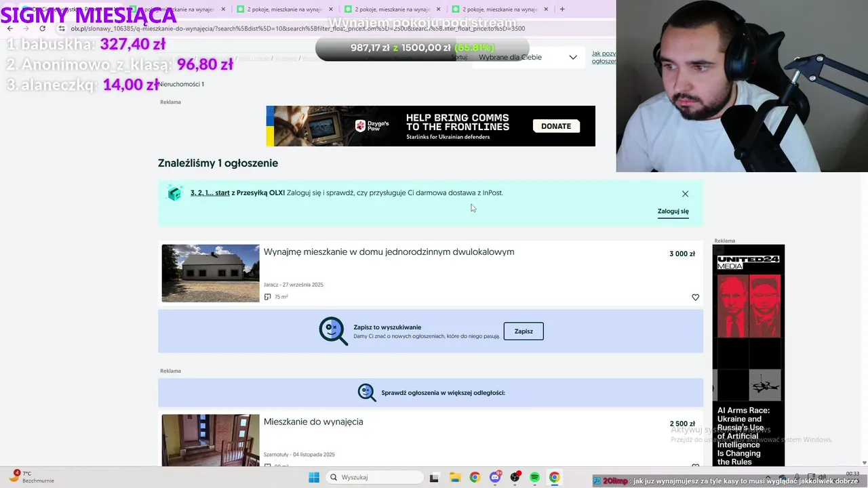The width and height of the screenshot is (868, 488).
Task: Click the DONATE button in Dzyga's Paw banner
Action: tap(556, 126)
